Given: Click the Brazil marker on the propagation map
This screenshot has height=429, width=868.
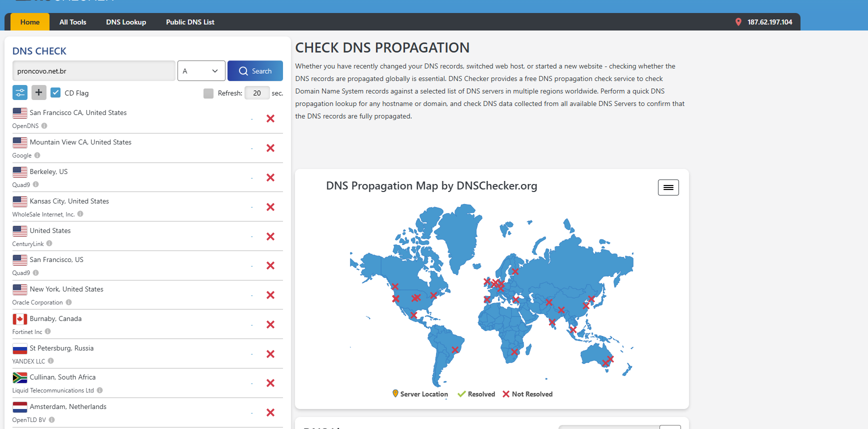Looking at the screenshot, I should tap(455, 350).
